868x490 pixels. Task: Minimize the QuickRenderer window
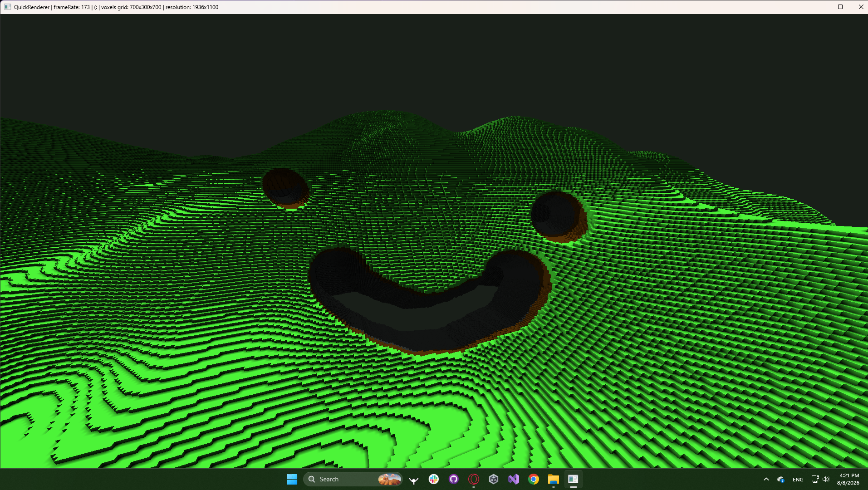coord(820,7)
